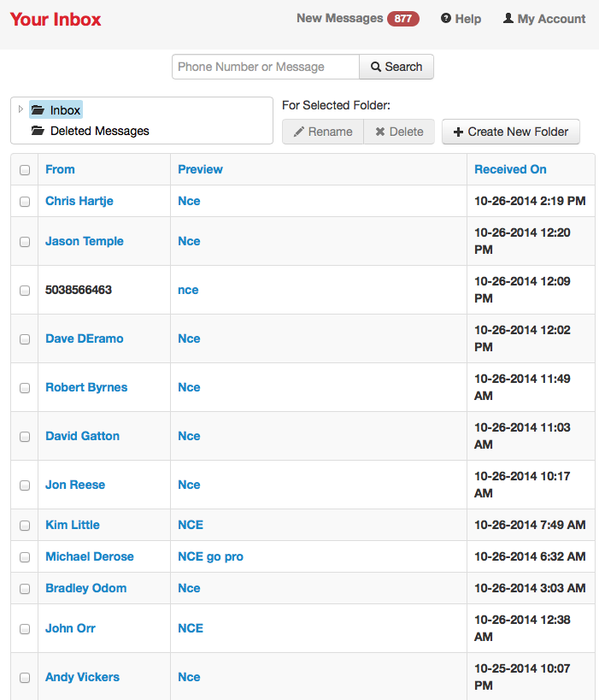
Task: Open the message from Jason Temple
Action: pyautogui.click(x=85, y=241)
